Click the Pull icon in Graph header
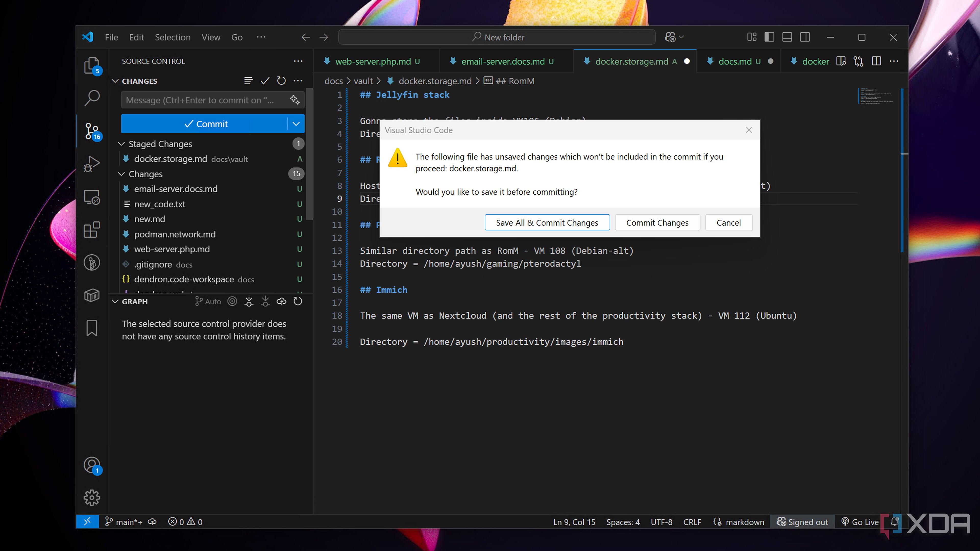980x551 pixels. (265, 302)
